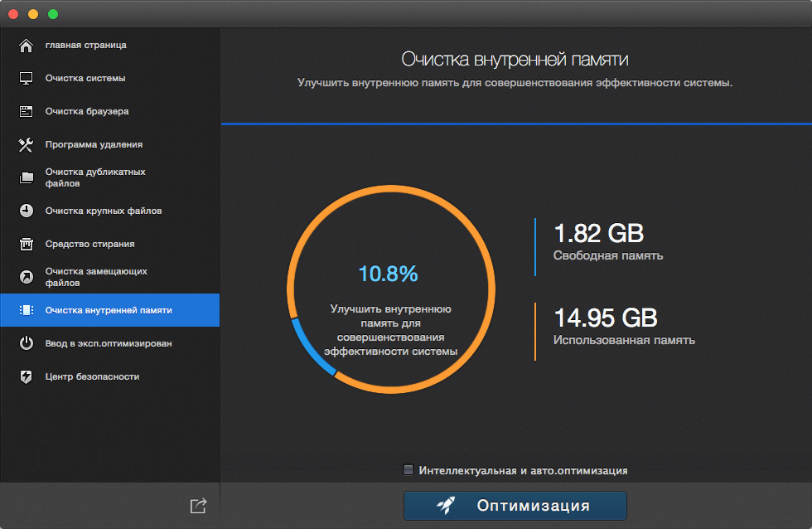This screenshot has width=812, height=529.
Task: Click the 1.82 GB Свободная память readout
Action: click(x=608, y=241)
